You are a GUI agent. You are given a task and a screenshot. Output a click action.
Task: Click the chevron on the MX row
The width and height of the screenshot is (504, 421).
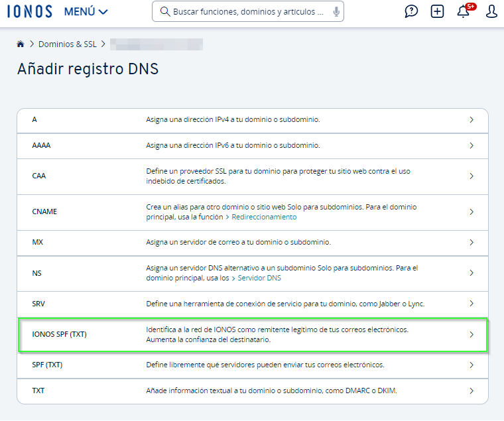coord(472,242)
